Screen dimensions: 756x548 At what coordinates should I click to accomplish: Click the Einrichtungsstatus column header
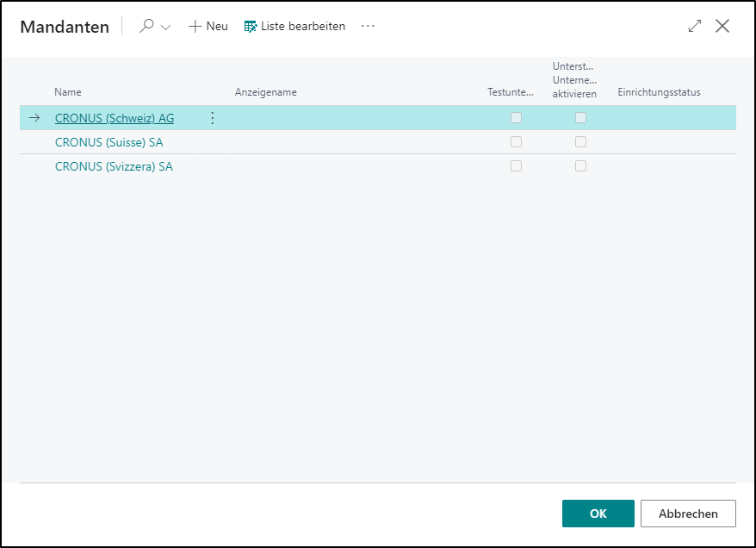click(659, 92)
